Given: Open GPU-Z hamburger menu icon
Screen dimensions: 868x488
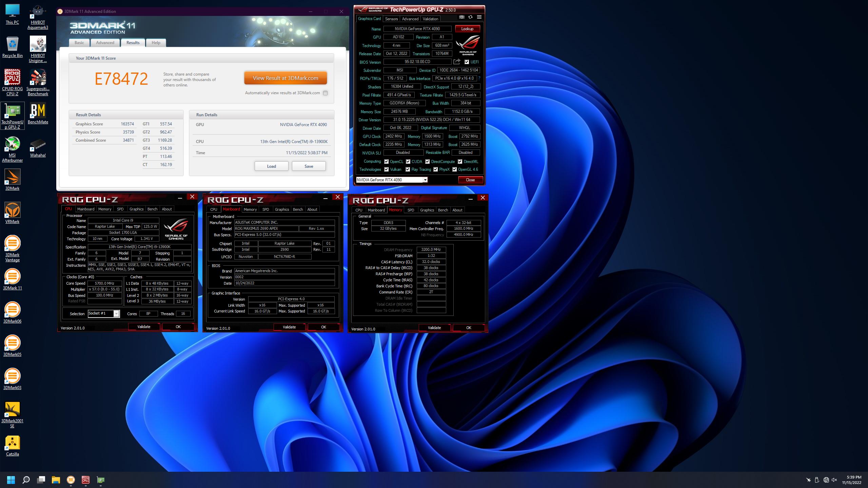Looking at the screenshot, I should [x=479, y=17].
